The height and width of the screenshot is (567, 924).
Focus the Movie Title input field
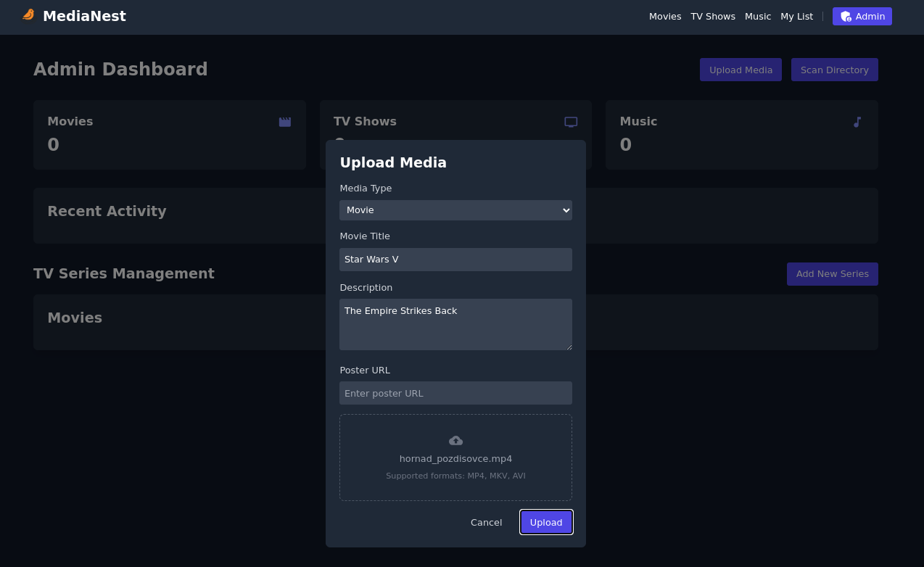pyautogui.click(x=455, y=260)
